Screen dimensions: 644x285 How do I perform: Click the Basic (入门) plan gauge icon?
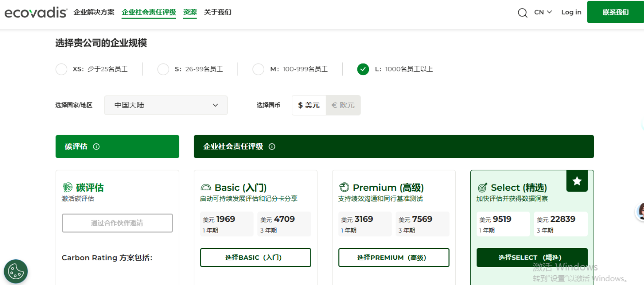click(x=206, y=187)
